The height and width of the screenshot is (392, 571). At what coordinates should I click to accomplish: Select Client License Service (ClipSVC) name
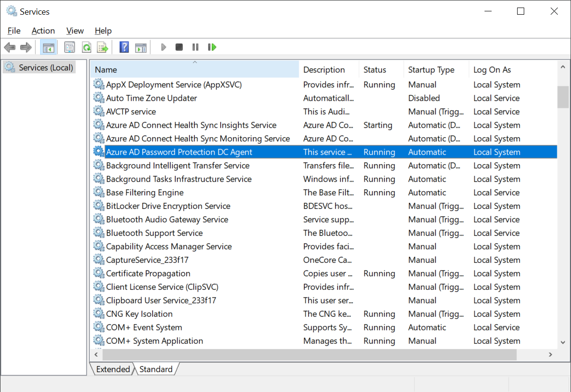click(162, 287)
